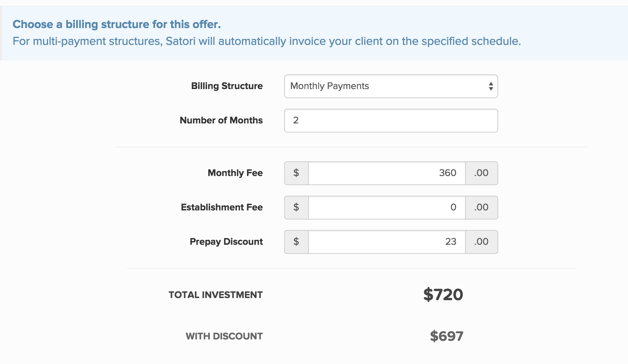
Task: Open the Billing Structure dropdown
Action: (x=391, y=86)
